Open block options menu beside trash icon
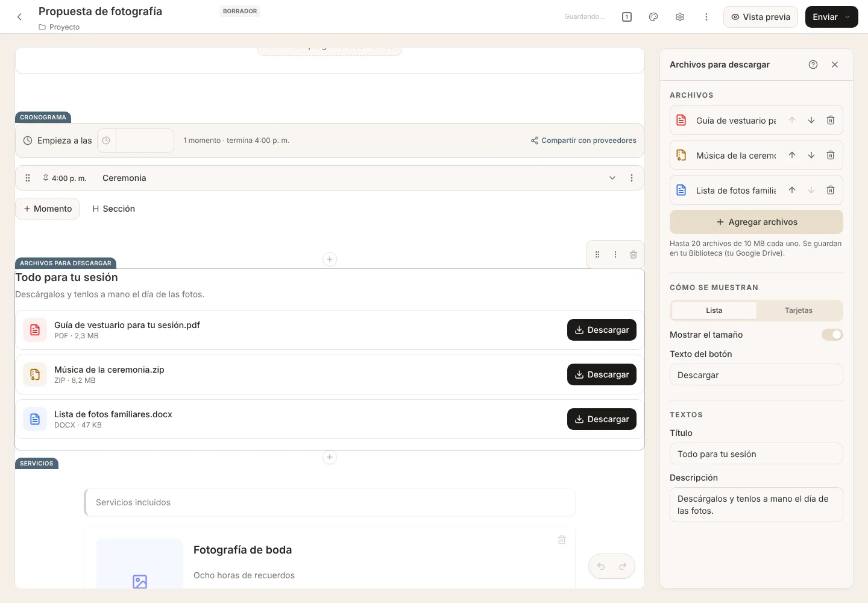Viewport: 868px width, 603px height. (x=615, y=254)
